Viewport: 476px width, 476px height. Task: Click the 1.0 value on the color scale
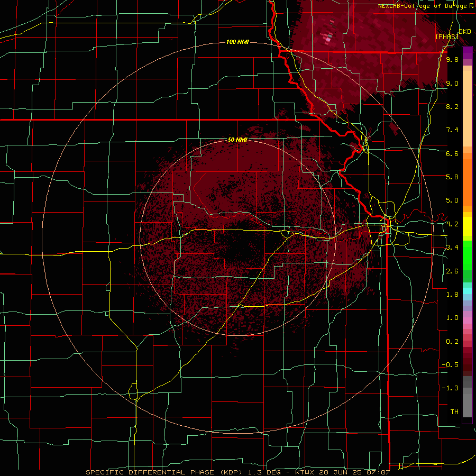pyautogui.click(x=452, y=318)
